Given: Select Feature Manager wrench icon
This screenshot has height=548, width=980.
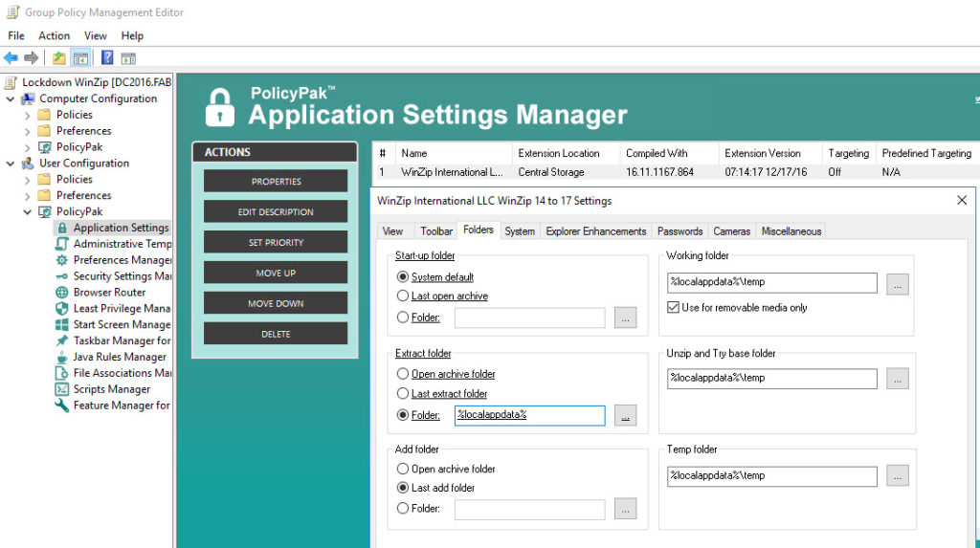Looking at the screenshot, I should point(62,405).
